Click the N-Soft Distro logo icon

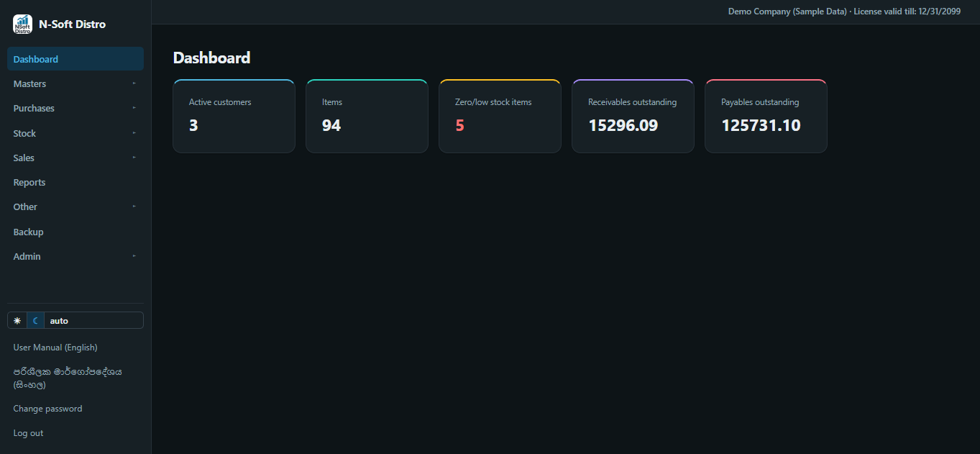click(x=22, y=24)
